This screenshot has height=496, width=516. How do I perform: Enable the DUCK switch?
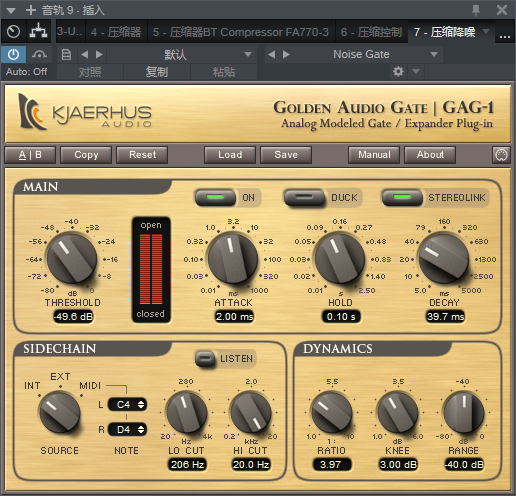(x=304, y=197)
